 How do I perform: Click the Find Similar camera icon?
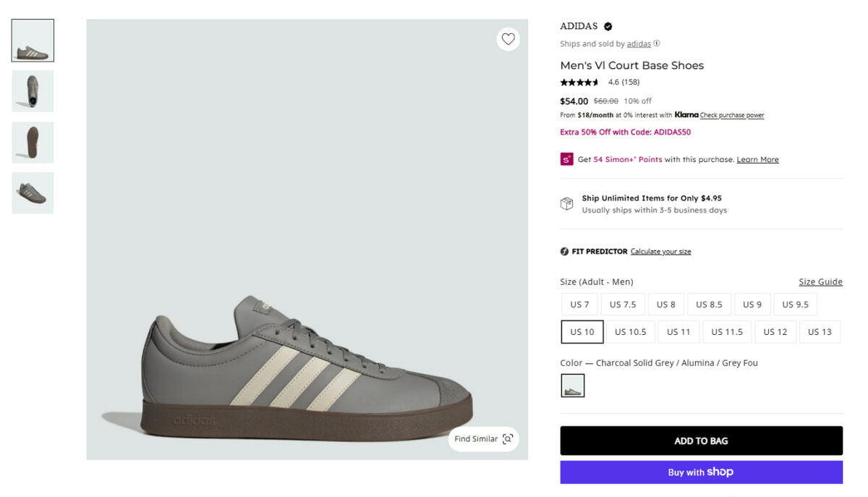click(508, 439)
